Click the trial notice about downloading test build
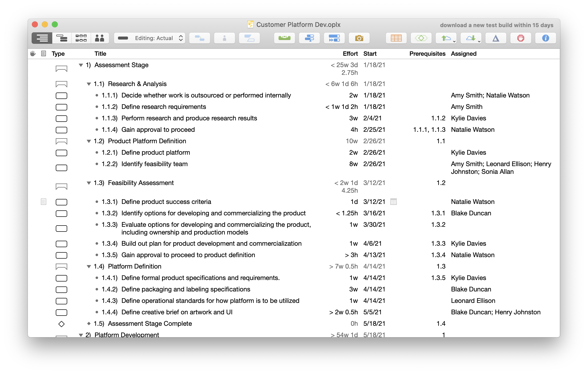Image resolution: width=588 pixels, height=374 pixels. (x=497, y=25)
